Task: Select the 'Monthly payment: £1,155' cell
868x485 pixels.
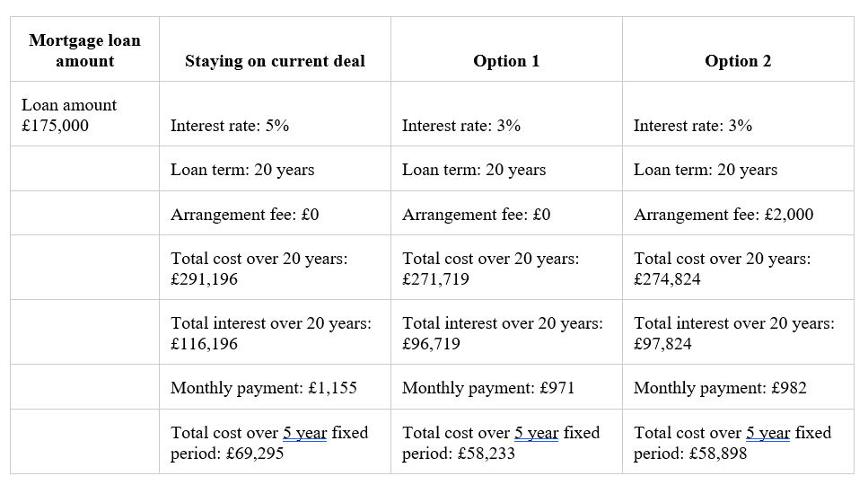Action: coord(276,387)
